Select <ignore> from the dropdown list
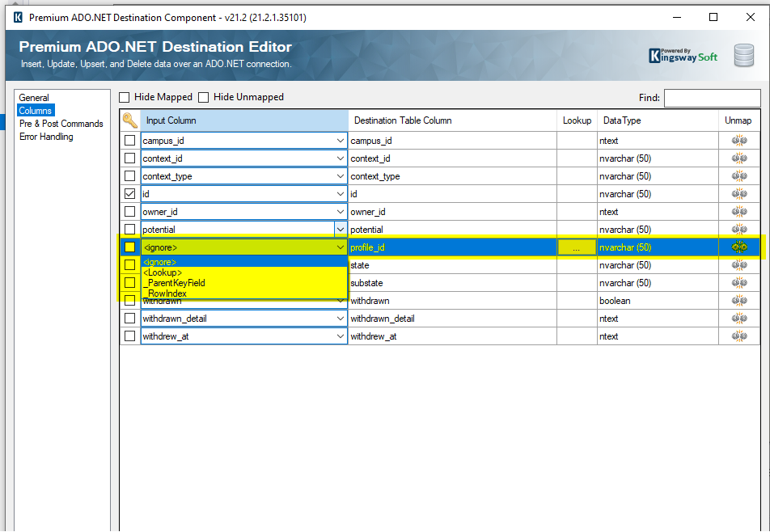Image resolution: width=770 pixels, height=532 pixels. coord(244,262)
